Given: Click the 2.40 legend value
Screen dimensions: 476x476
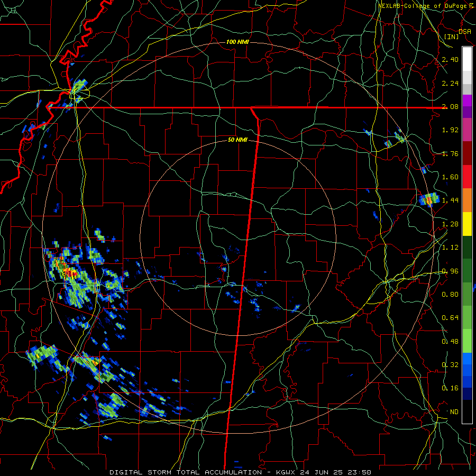Looking at the screenshot, I should click(450, 59).
